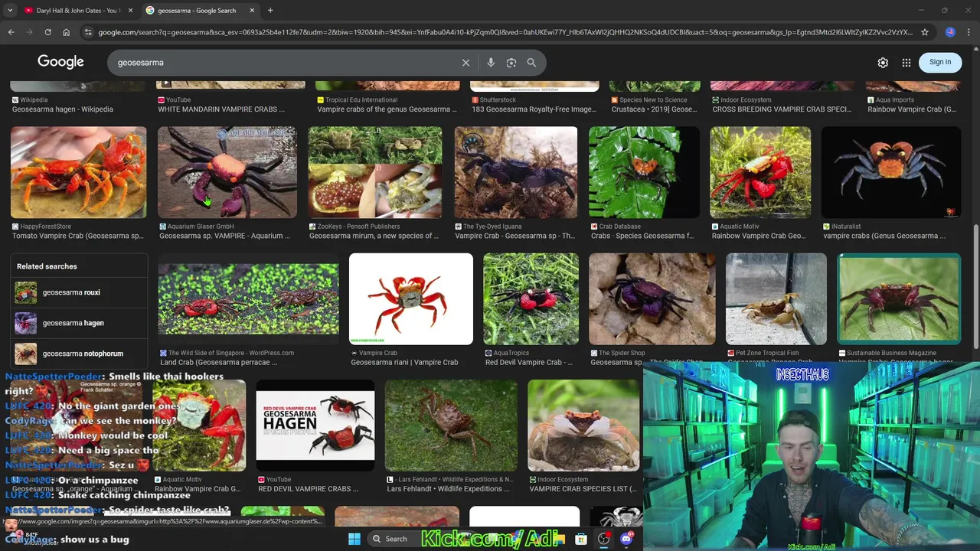The height and width of the screenshot is (551, 980).
Task: Search by image with Google Lens
Action: coord(511,63)
